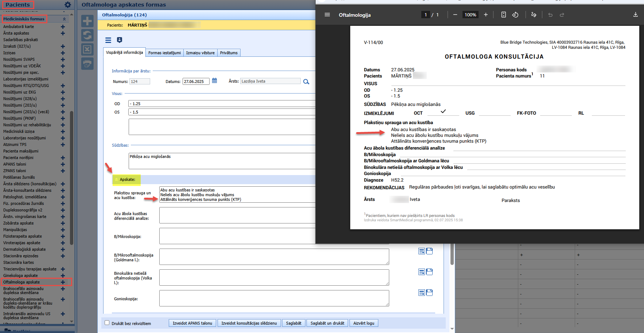Add new Oftalmologa apskate with plus
Image resolution: width=644 pixels, height=333 pixels.
(x=63, y=282)
